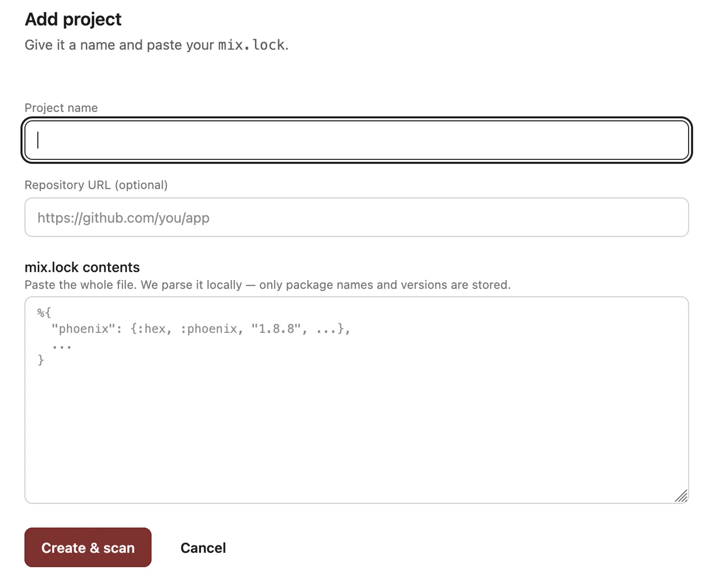Image resolution: width=723 pixels, height=588 pixels.
Task: Click the "Project name" field label
Action: point(61,108)
